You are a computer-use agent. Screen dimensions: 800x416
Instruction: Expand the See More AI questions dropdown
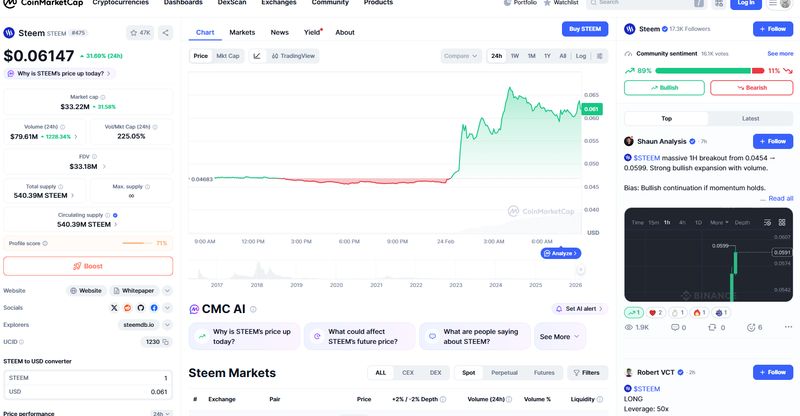click(x=559, y=336)
